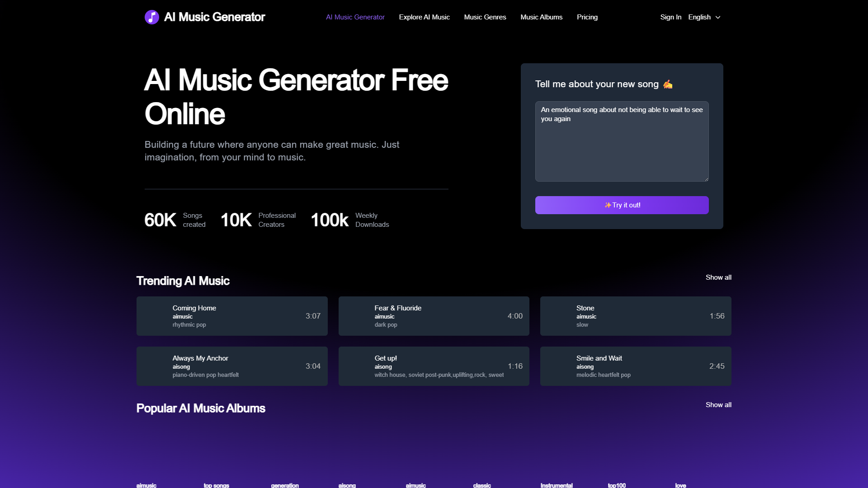This screenshot has width=868, height=488.
Task: Select the Always My Anchor song
Action: pyautogui.click(x=232, y=366)
